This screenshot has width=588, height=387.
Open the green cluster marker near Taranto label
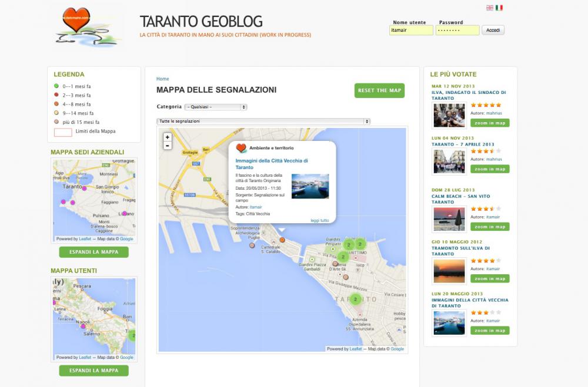[355, 299]
